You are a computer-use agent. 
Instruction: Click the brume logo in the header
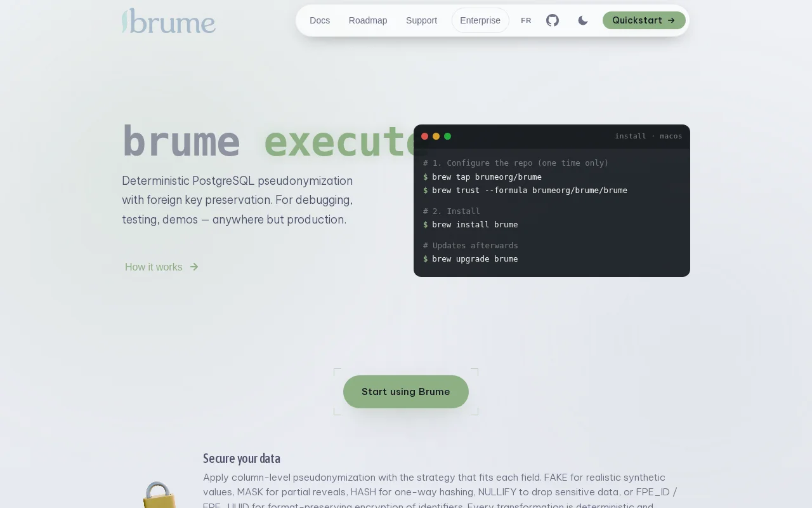point(169,20)
